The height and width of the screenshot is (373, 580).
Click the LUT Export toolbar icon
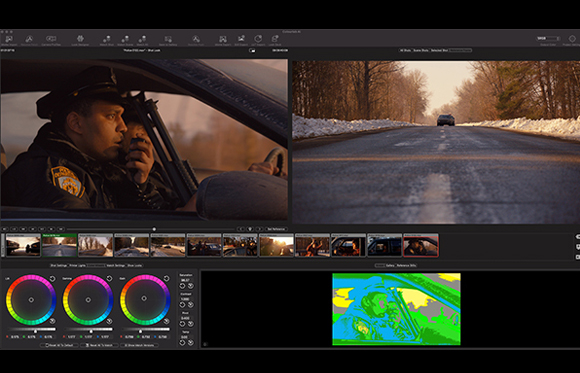point(258,40)
